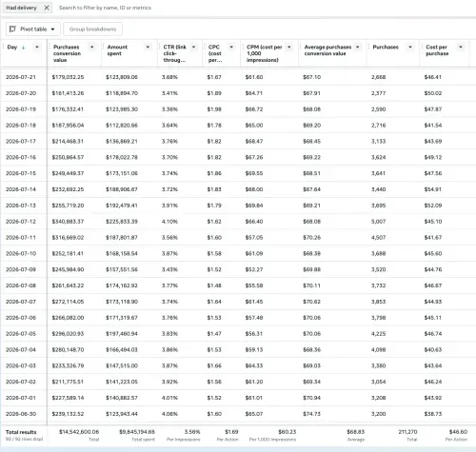
Task: Click the Pivot table icon
Action: 12,29
